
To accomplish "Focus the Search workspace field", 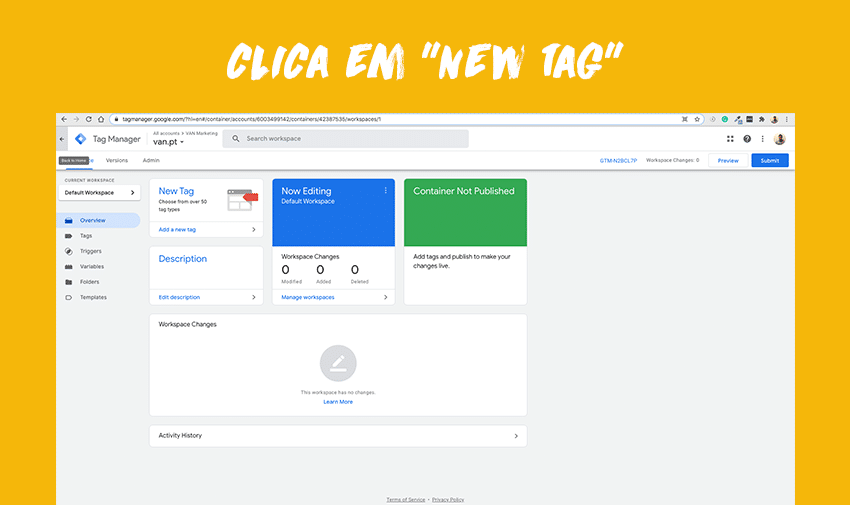I will (x=346, y=139).
